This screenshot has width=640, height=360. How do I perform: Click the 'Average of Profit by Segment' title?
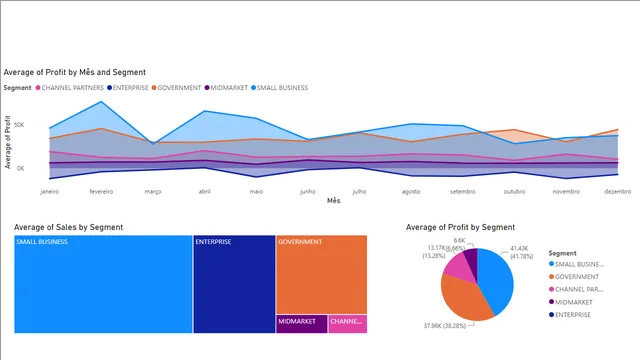pos(460,227)
